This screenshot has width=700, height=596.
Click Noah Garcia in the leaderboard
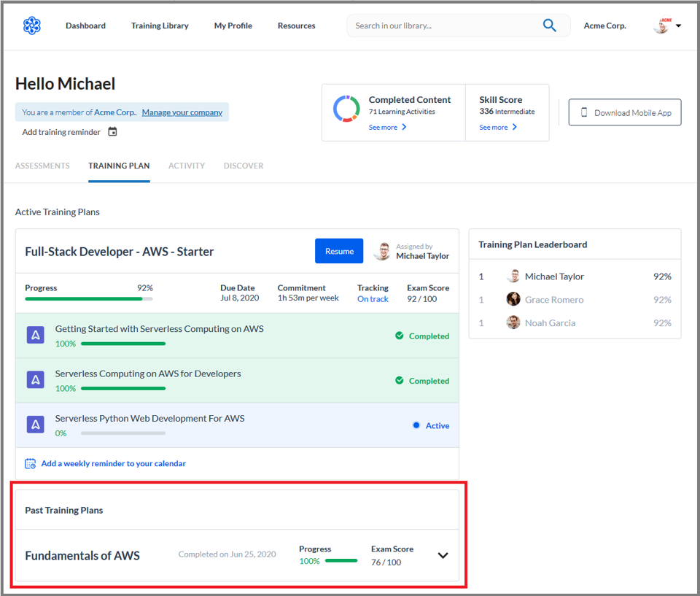(x=550, y=322)
